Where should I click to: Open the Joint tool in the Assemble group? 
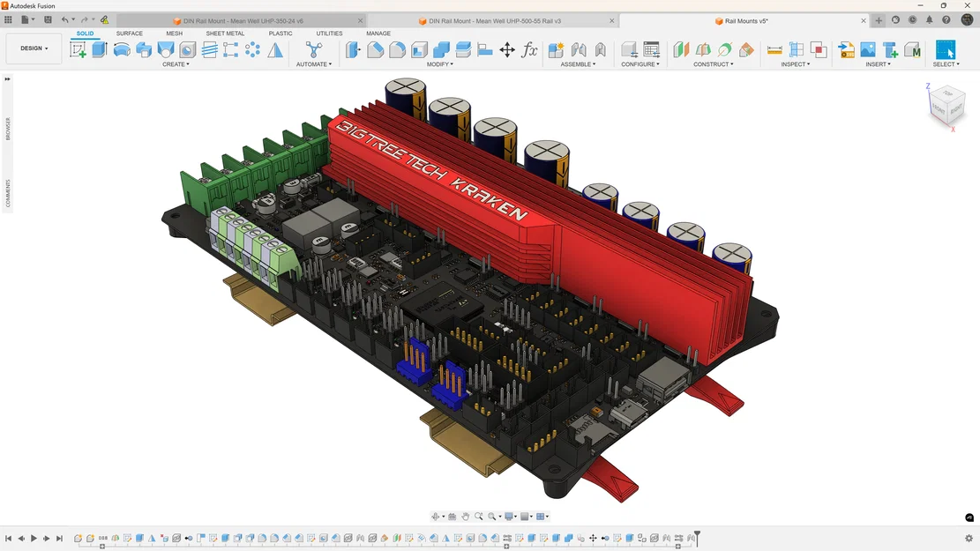tap(578, 48)
